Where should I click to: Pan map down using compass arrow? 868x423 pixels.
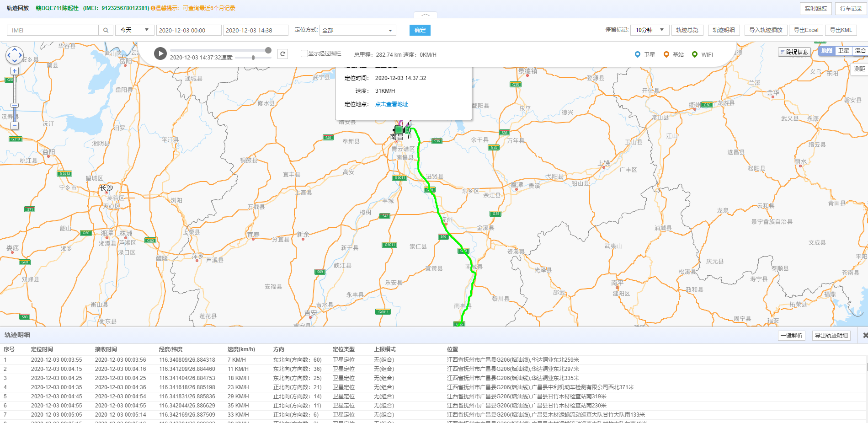pos(15,61)
